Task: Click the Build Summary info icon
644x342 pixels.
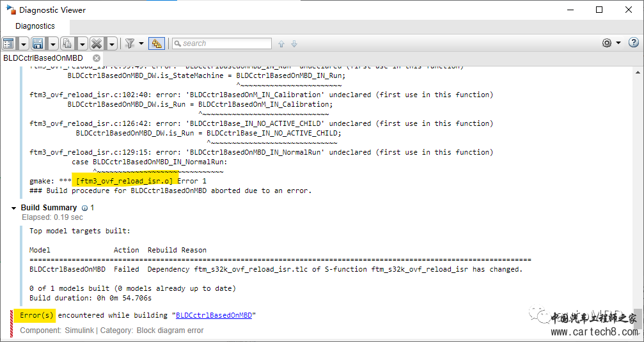Action: 84,208
